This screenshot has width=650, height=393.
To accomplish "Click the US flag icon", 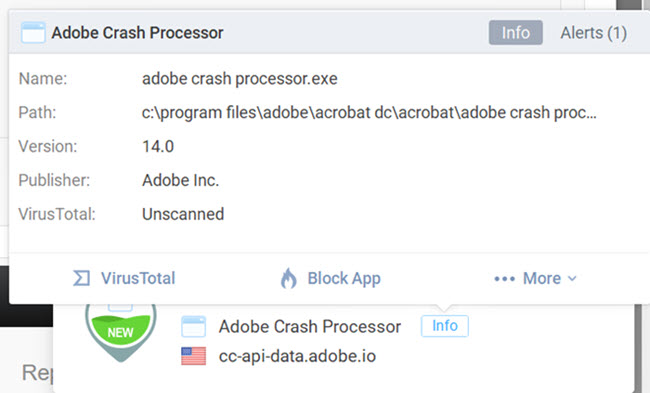I will 194,356.
